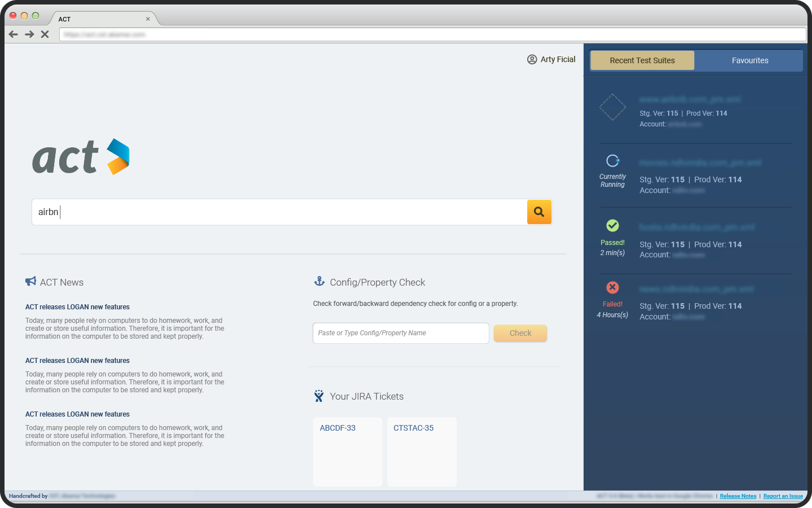Click the orange search magnifier button
Screen dimensions: 812x508
tap(539, 212)
